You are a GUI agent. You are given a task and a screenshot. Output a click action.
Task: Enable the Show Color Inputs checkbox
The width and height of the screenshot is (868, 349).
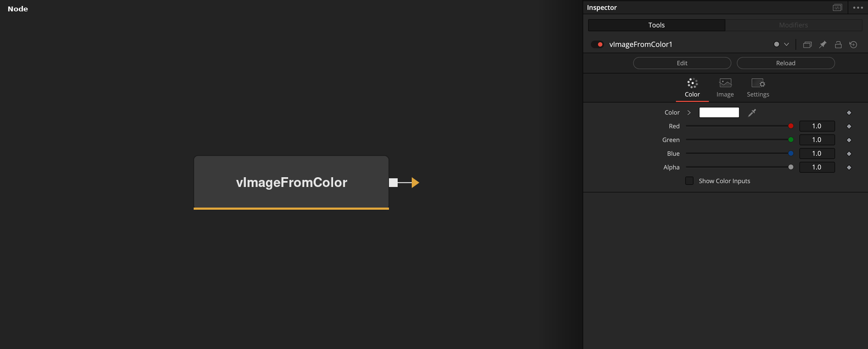pyautogui.click(x=690, y=181)
